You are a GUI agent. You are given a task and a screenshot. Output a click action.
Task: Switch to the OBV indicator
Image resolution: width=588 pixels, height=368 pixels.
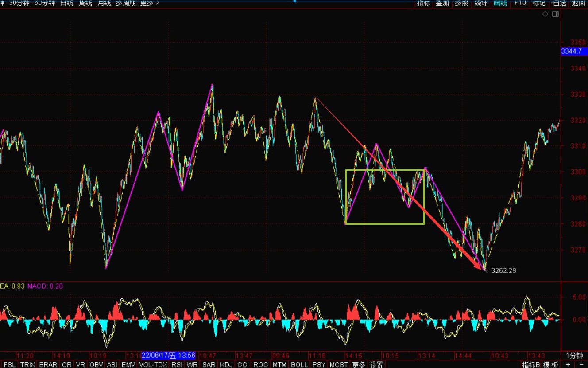[x=96, y=364]
